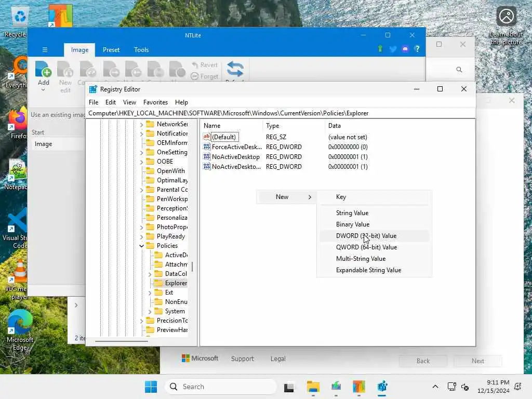
Task: Open the notification bell in system tray
Action: click(x=518, y=387)
